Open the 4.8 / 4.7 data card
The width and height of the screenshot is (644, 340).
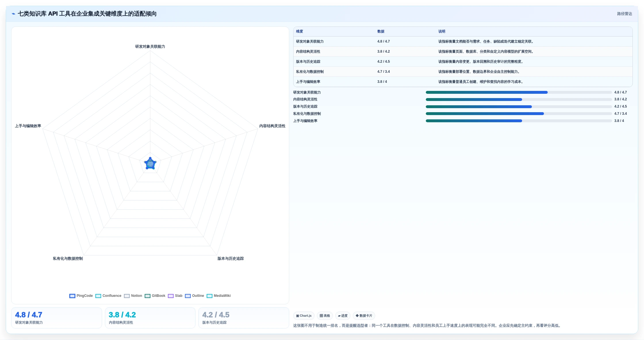click(57, 318)
